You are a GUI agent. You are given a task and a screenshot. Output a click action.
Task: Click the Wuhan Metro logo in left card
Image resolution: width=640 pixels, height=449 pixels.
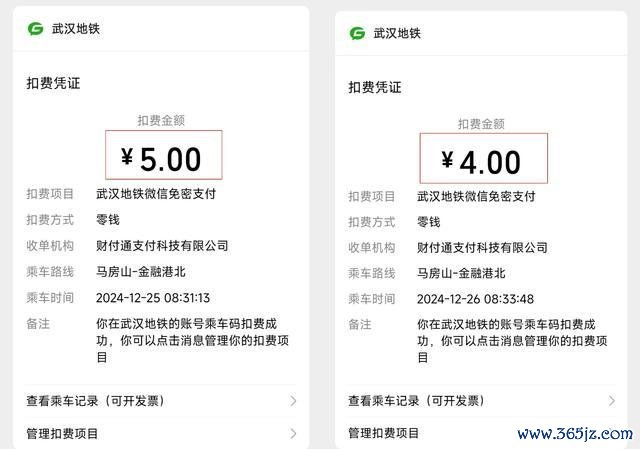[36, 29]
